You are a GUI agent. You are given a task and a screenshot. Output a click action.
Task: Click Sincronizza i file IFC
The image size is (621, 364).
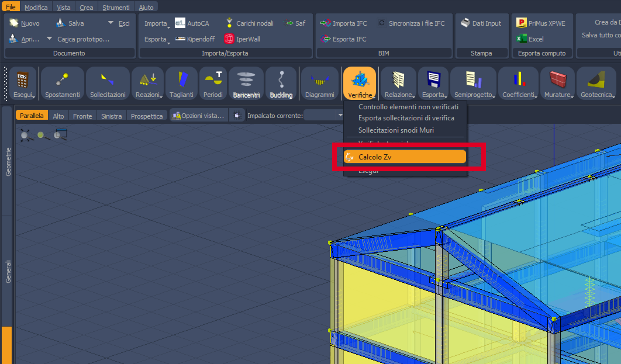coord(412,23)
